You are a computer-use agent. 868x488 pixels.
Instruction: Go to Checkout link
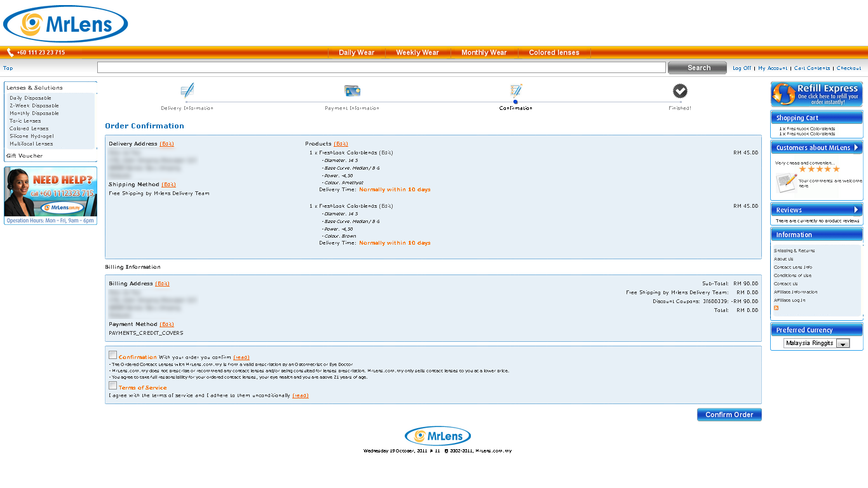(x=849, y=68)
